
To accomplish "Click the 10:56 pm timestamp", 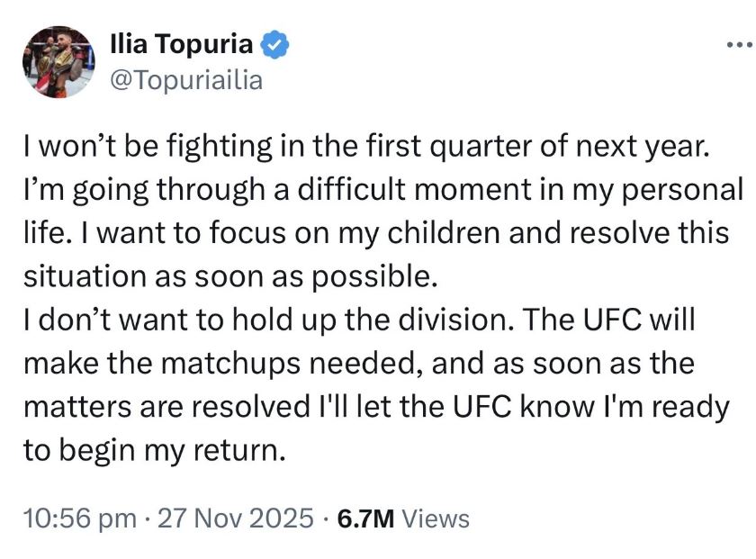I will [76, 518].
